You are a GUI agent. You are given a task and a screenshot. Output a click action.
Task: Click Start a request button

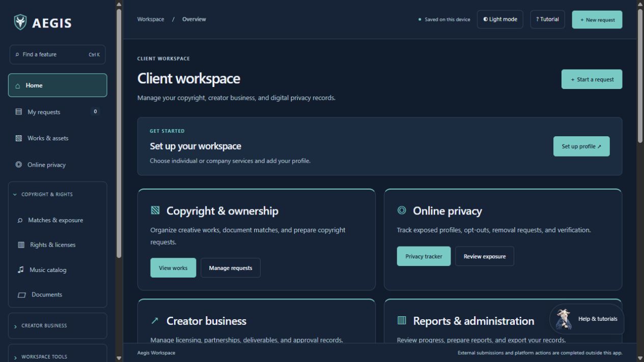coord(592,79)
